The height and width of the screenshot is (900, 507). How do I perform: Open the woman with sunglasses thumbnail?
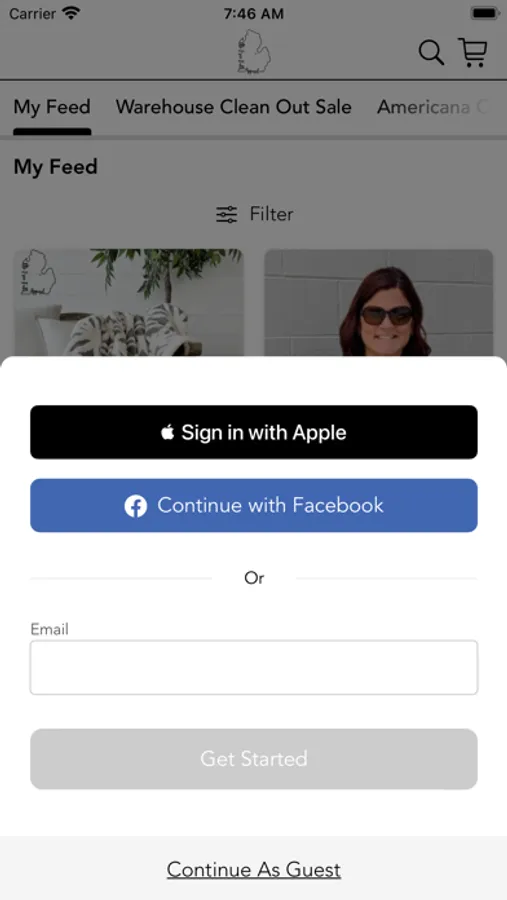378,302
